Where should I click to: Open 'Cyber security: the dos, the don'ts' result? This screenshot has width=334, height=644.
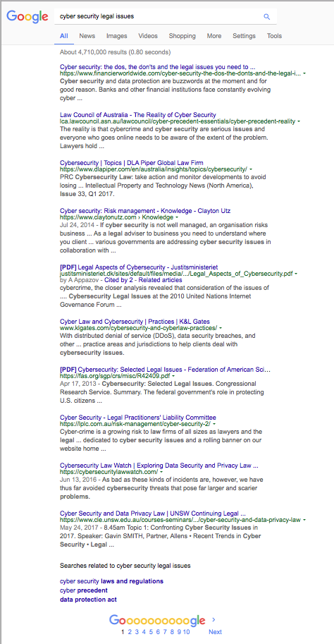pyautogui.click(x=158, y=67)
